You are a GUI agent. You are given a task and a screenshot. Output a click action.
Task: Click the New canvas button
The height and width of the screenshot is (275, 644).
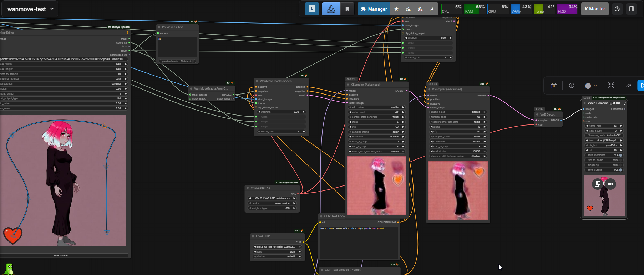point(61,255)
